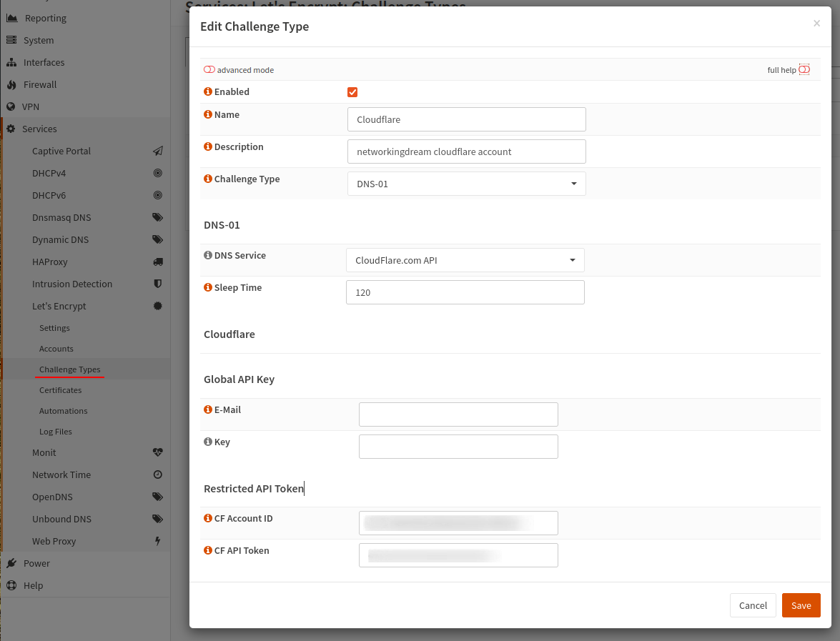Viewport: 840px width, 641px height.
Task: Close the Edit Challenge Type dialog
Action: click(816, 23)
